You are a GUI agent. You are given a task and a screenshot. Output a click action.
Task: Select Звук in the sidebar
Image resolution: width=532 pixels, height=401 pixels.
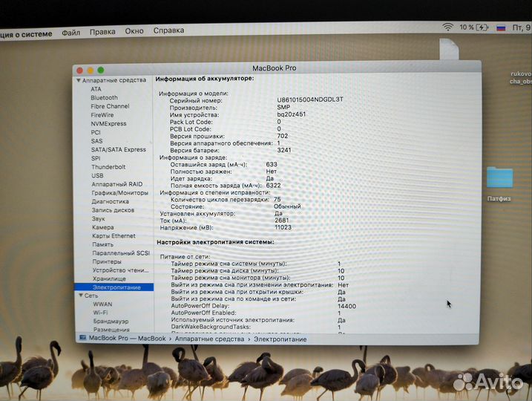coord(99,218)
